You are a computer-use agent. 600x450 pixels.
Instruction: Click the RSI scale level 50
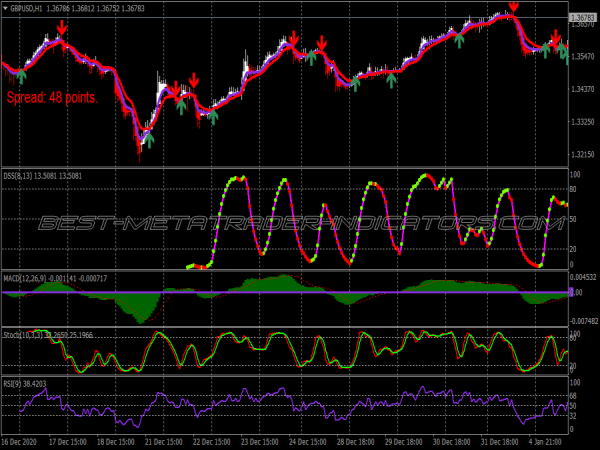(x=573, y=406)
